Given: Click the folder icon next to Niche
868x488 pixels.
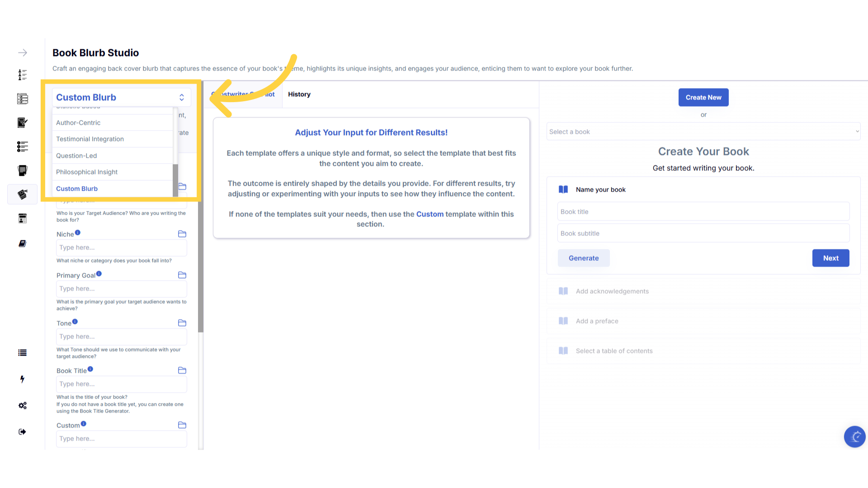Looking at the screenshot, I should click(182, 234).
